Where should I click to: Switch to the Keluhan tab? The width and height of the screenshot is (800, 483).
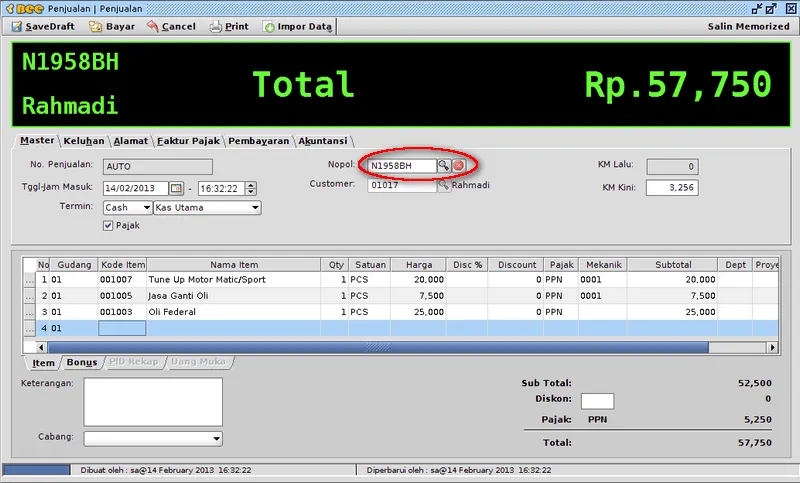coord(83,141)
